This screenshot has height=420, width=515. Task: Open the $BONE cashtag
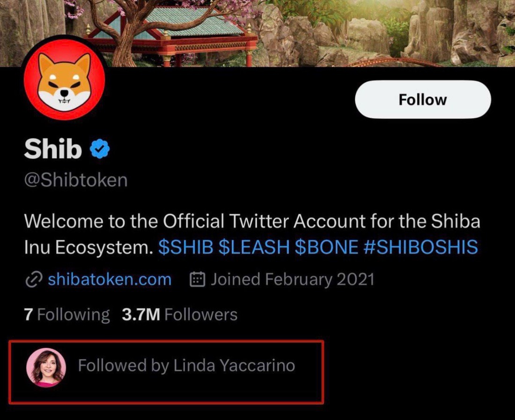(326, 247)
